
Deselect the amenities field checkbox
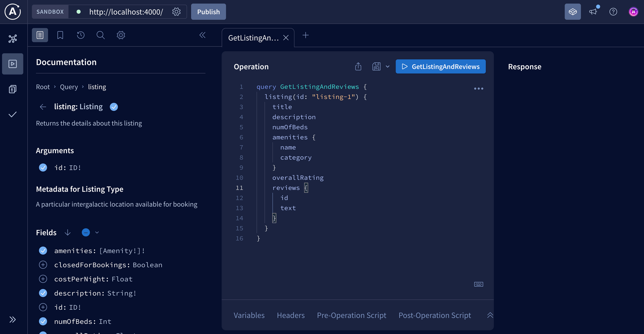click(43, 251)
